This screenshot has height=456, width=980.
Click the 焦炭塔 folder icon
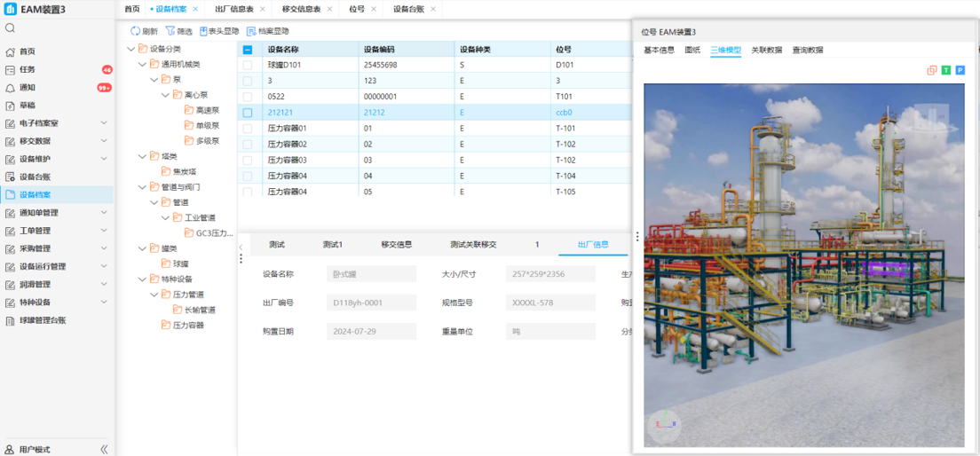166,171
